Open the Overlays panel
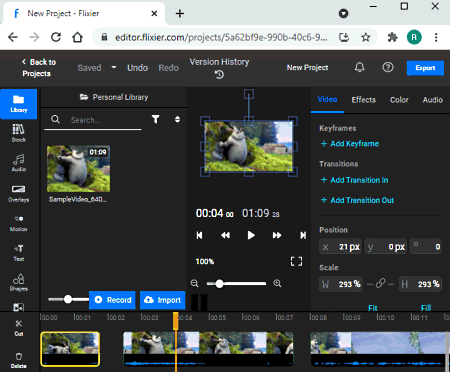Screen dimensions: 450x372 click(19, 193)
